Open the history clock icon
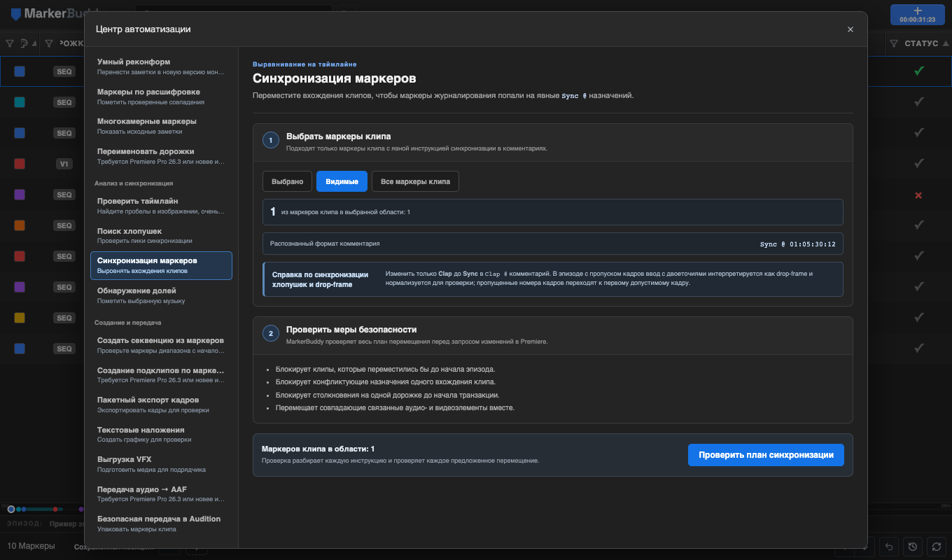The height and width of the screenshot is (560, 952). point(912,547)
